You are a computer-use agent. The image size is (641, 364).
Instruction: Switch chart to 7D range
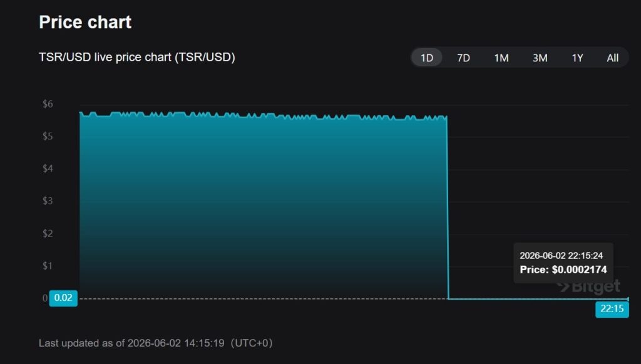463,58
